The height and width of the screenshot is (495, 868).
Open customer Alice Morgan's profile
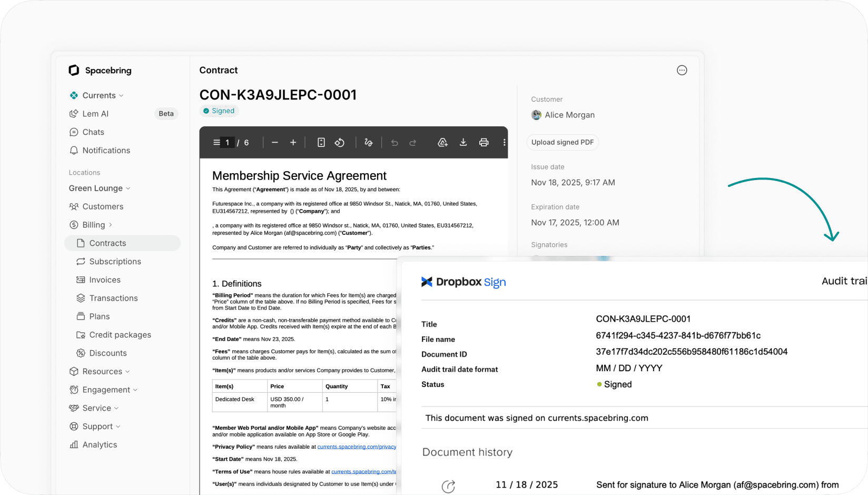click(x=570, y=115)
